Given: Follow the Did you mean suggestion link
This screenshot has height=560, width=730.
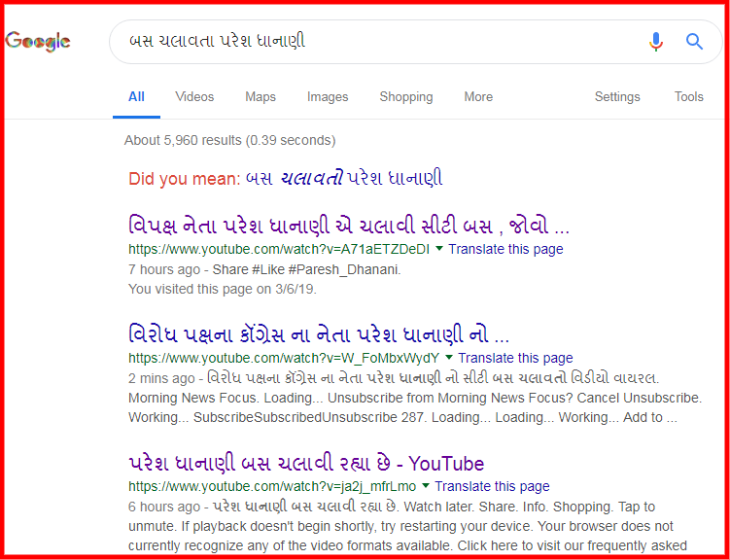Looking at the screenshot, I should tap(344, 179).
